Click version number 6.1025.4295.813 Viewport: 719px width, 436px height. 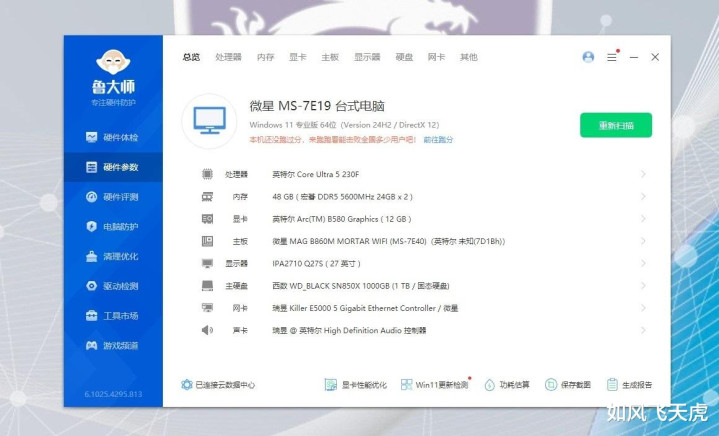113,394
